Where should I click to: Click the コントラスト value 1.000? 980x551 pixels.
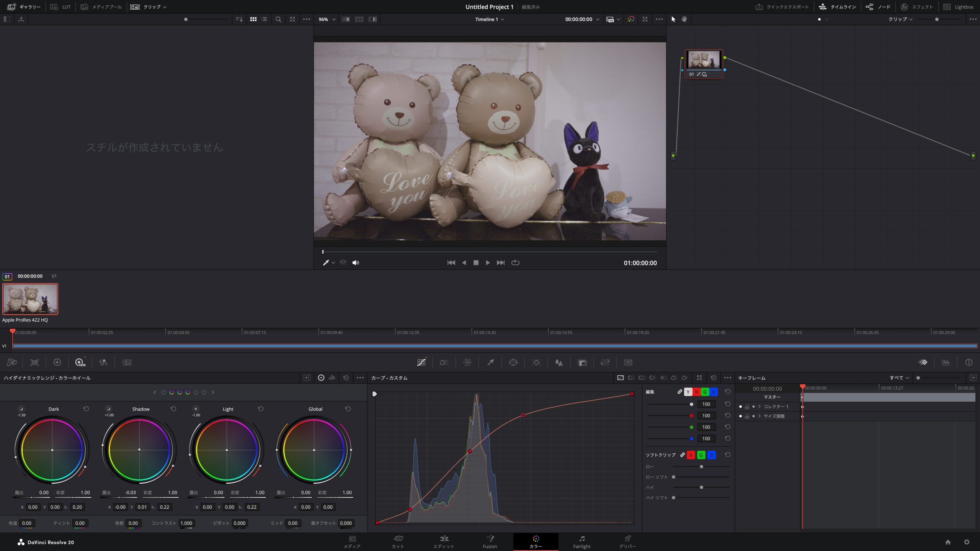pos(186,523)
